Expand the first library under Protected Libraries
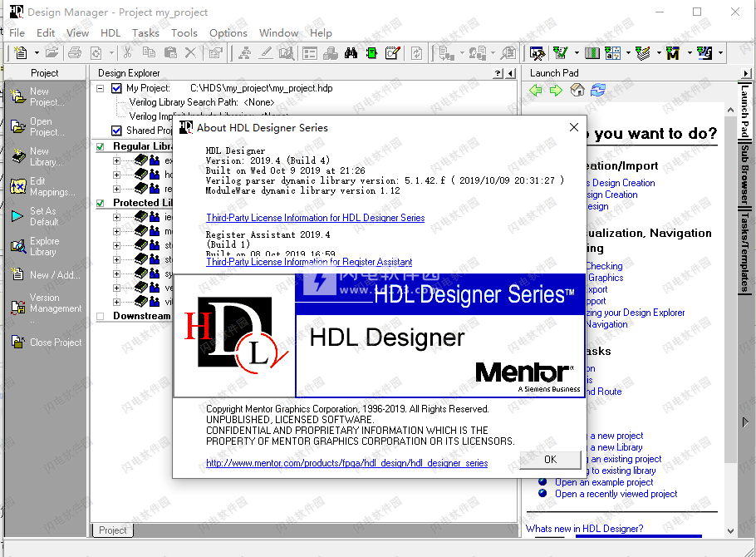756x557 pixels. [116, 217]
